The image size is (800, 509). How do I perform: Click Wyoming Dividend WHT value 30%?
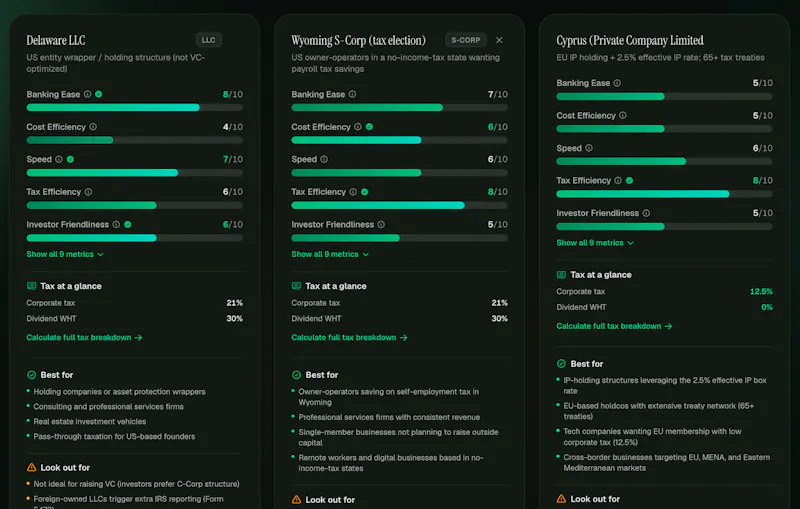click(499, 319)
